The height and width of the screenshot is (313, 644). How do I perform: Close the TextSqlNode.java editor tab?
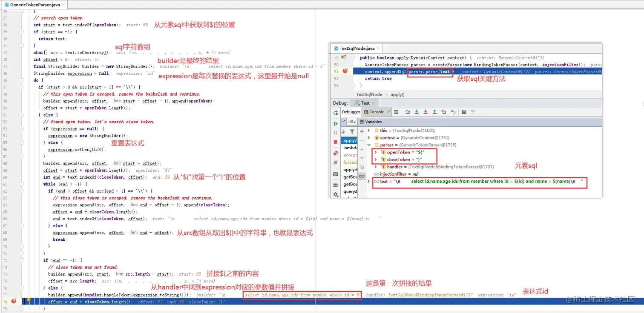pos(378,48)
